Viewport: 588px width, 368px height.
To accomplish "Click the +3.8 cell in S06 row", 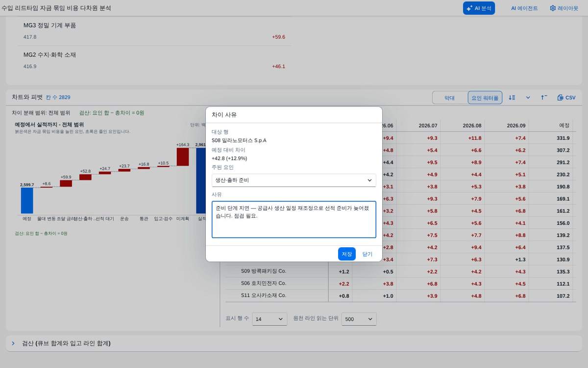I will [388, 284].
